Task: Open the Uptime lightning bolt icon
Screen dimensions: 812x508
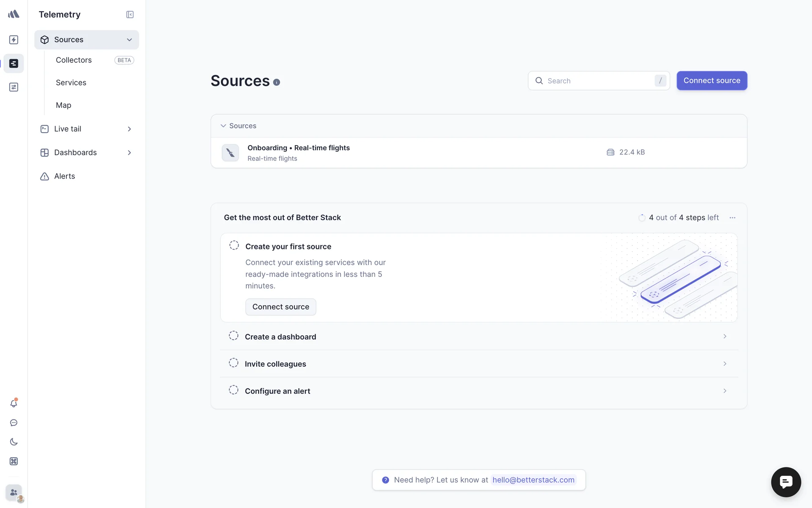Action: click(x=14, y=40)
